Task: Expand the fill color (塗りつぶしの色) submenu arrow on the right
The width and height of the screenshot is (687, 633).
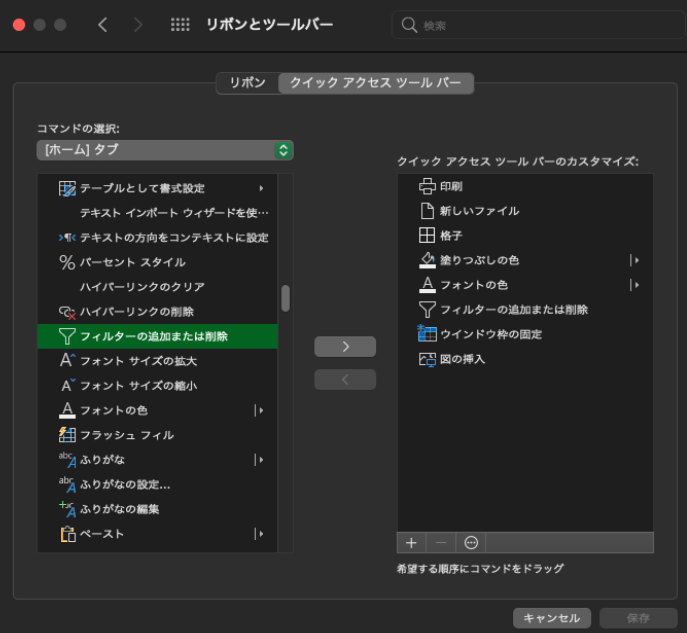Action: [x=634, y=260]
